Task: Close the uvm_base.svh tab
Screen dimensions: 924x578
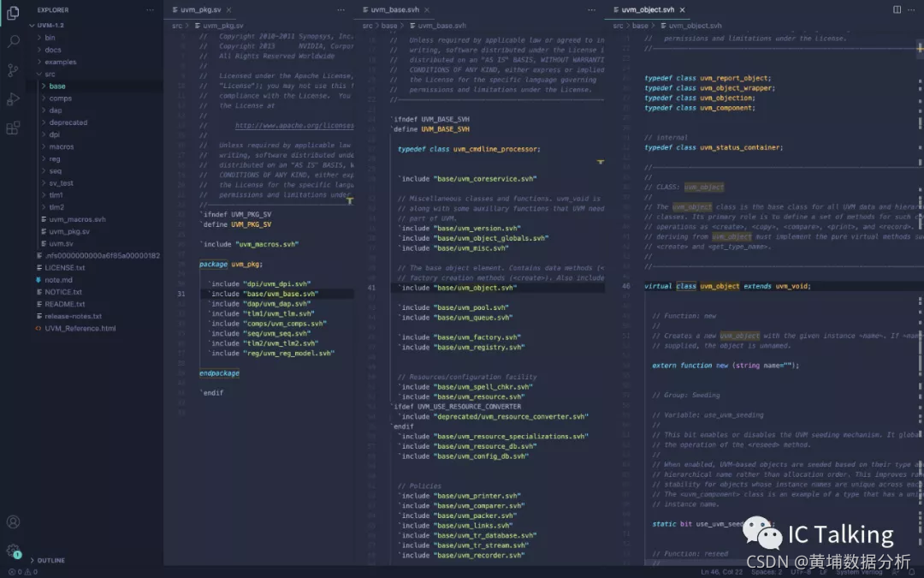Action: pos(427,10)
